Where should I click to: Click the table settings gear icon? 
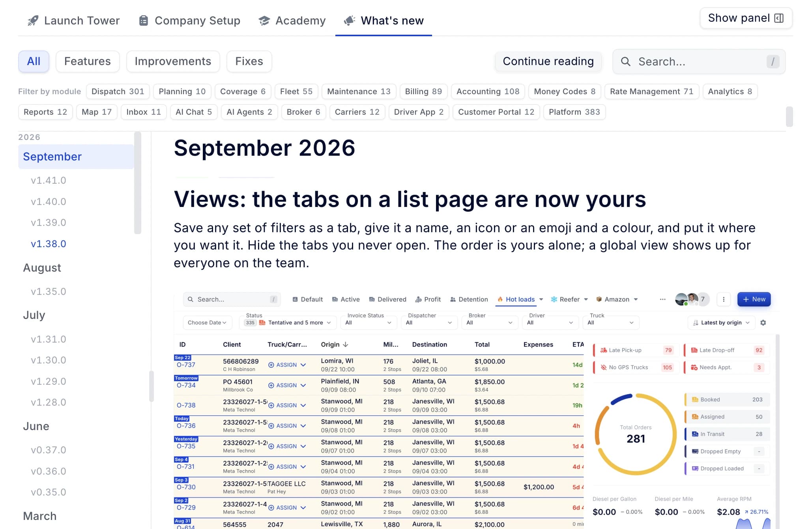pyautogui.click(x=763, y=322)
